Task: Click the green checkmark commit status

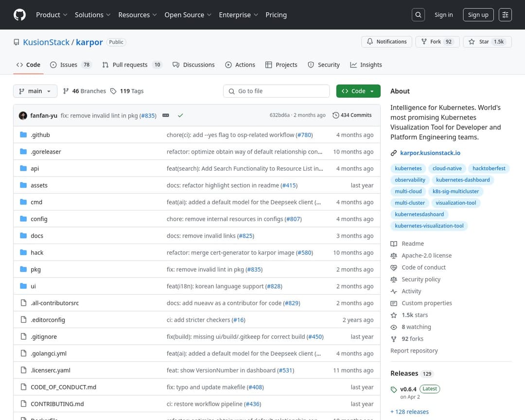Action: coord(180,115)
